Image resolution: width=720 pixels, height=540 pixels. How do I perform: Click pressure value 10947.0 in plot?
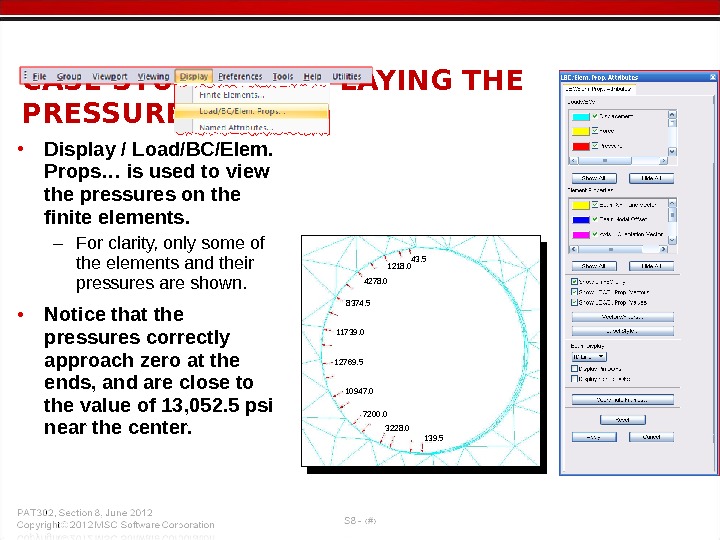359,391
